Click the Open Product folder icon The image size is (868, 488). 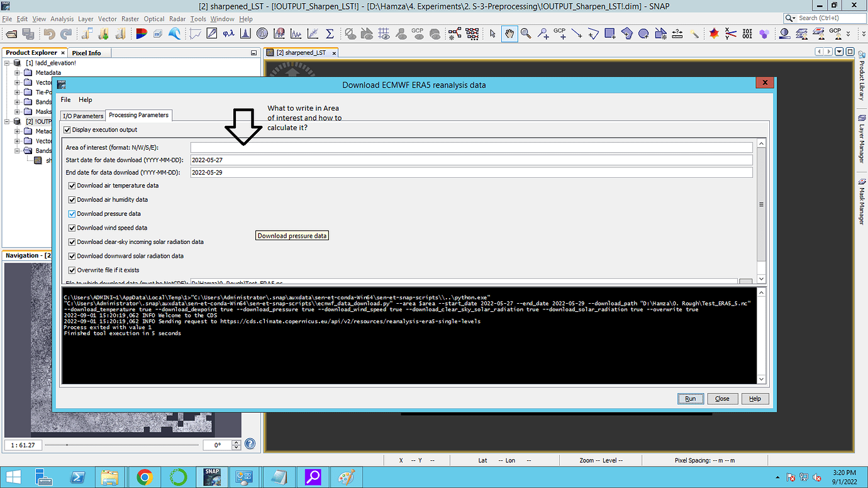11,34
